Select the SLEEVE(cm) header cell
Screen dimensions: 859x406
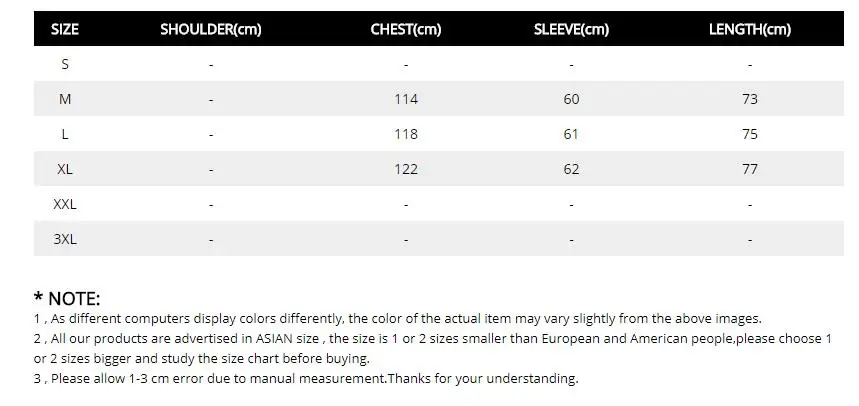(x=571, y=30)
